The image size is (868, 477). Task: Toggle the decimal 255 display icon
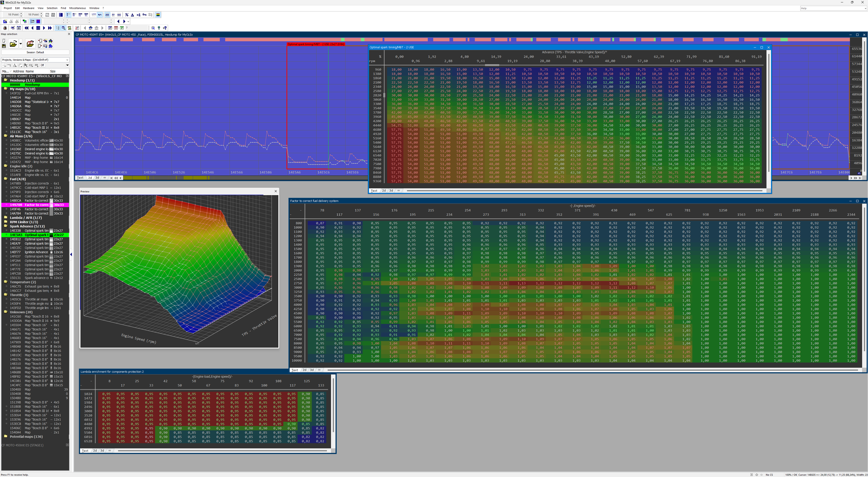click(x=107, y=15)
